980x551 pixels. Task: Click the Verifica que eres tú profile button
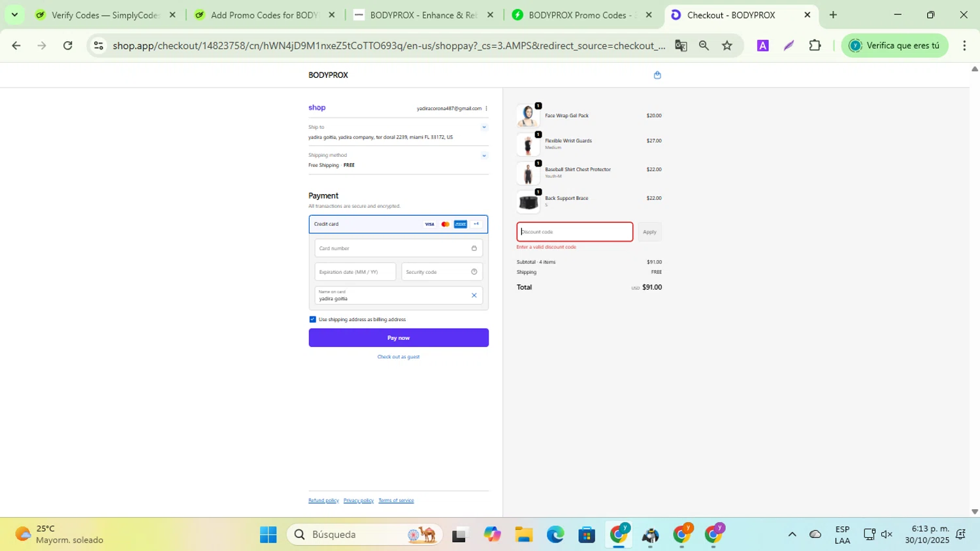[x=894, y=46]
